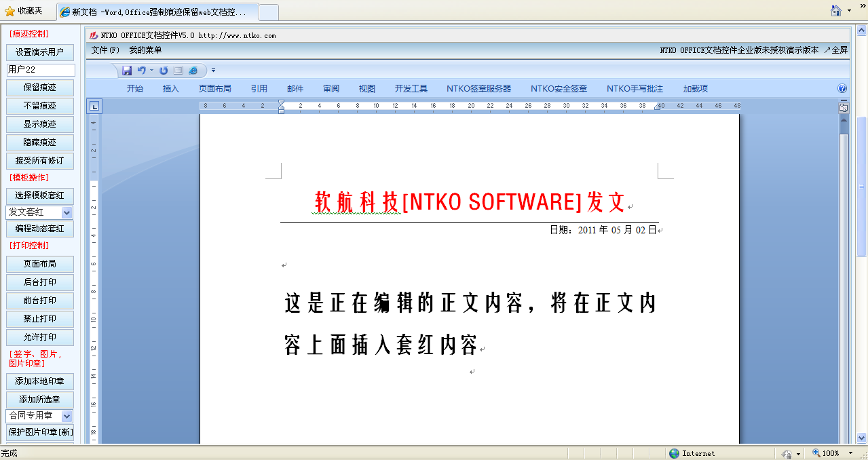Switch to the 引用 ribbon tab
The width and height of the screenshot is (868, 460).
click(259, 88)
